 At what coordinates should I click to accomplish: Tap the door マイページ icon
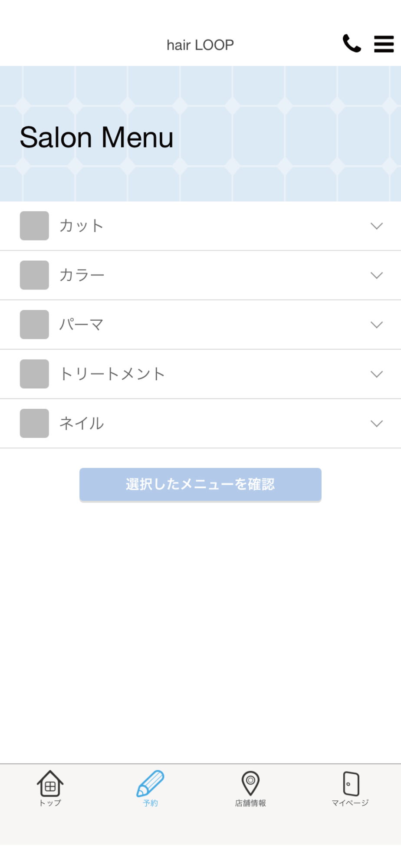pyautogui.click(x=351, y=783)
